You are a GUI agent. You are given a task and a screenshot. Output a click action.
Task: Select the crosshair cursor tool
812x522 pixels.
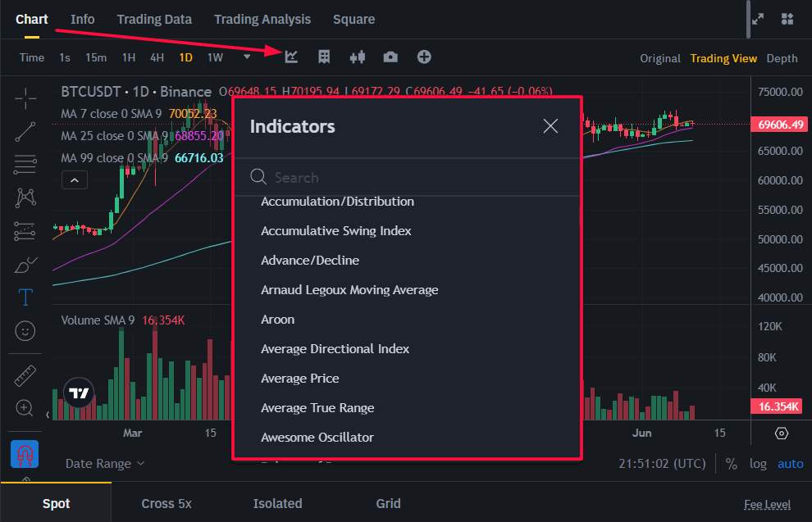25,98
